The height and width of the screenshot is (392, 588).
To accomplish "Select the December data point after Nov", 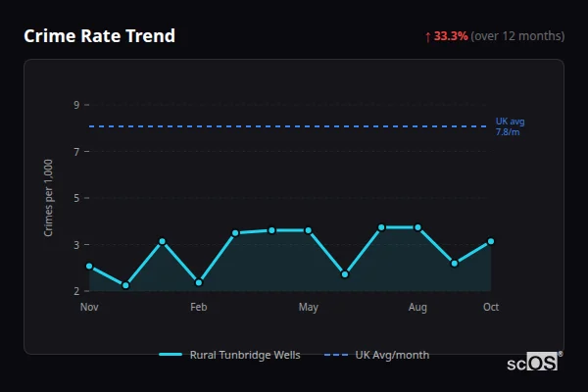I will click(125, 285).
